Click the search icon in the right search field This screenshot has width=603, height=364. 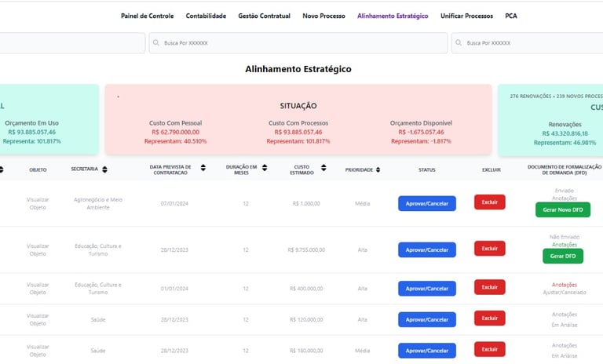458,43
